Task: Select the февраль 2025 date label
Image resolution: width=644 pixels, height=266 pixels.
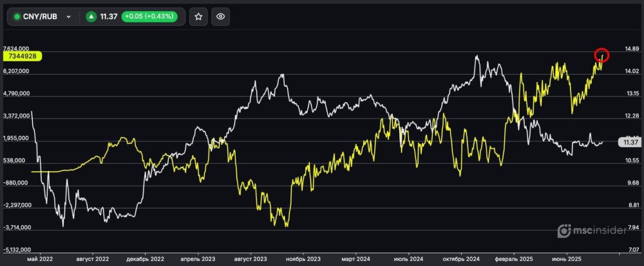Action: pyautogui.click(x=514, y=260)
